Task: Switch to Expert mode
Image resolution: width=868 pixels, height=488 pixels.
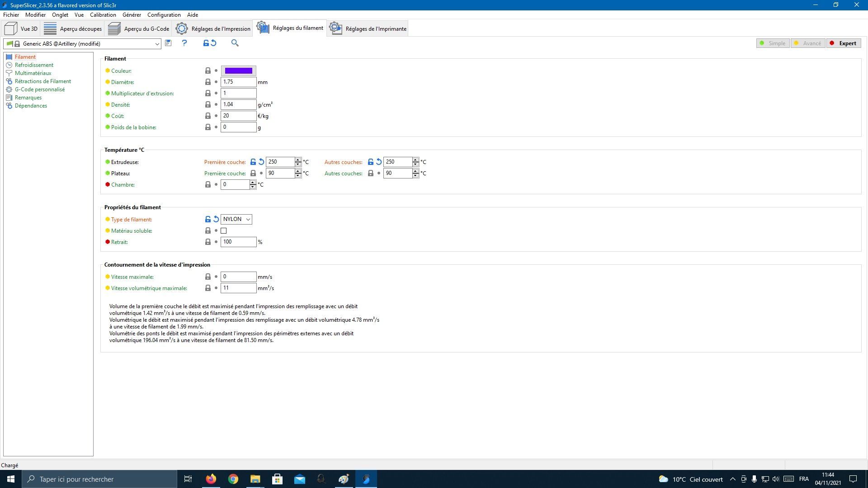Action: pos(844,43)
